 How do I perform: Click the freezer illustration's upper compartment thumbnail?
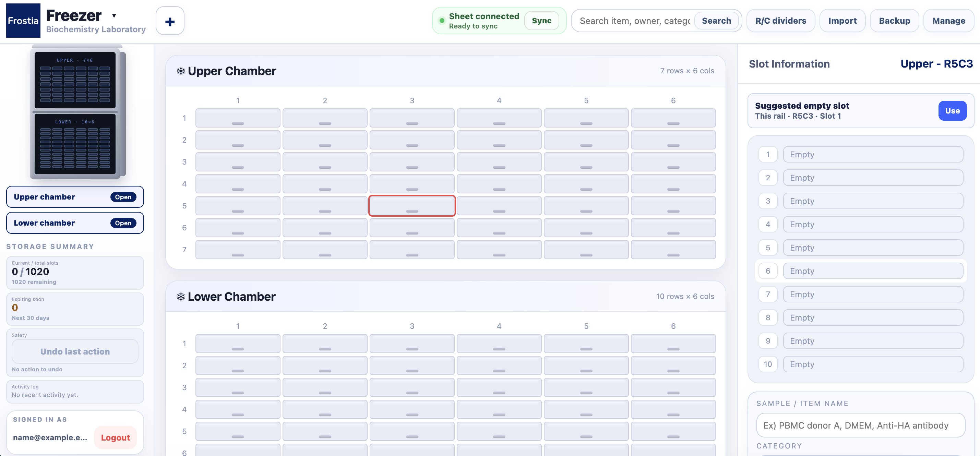click(75, 80)
